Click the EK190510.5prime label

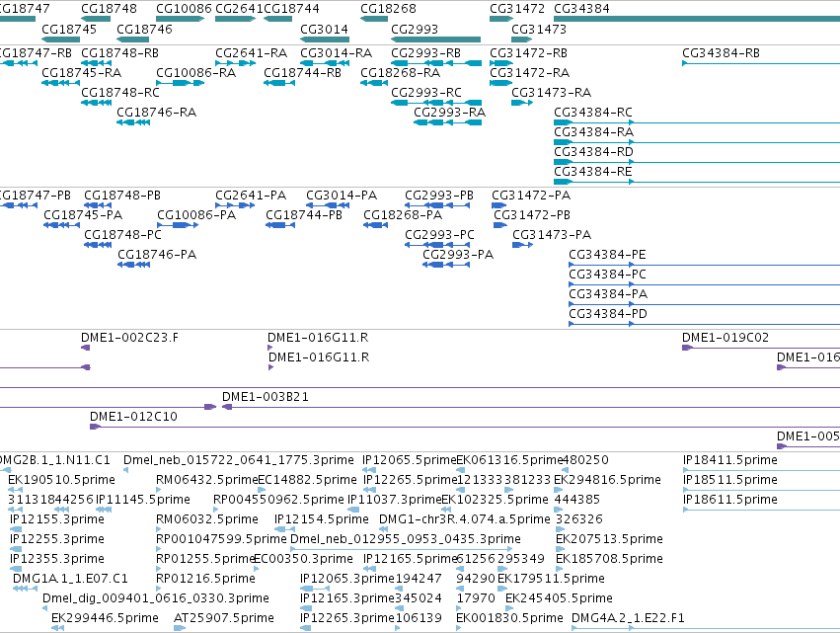coord(61,480)
